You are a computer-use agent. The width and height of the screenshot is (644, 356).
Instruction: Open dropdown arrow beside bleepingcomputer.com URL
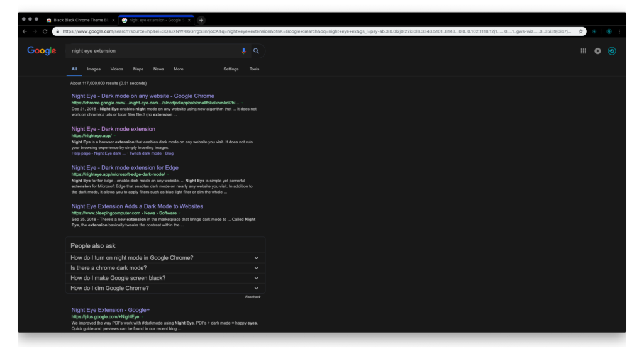tap(179, 213)
